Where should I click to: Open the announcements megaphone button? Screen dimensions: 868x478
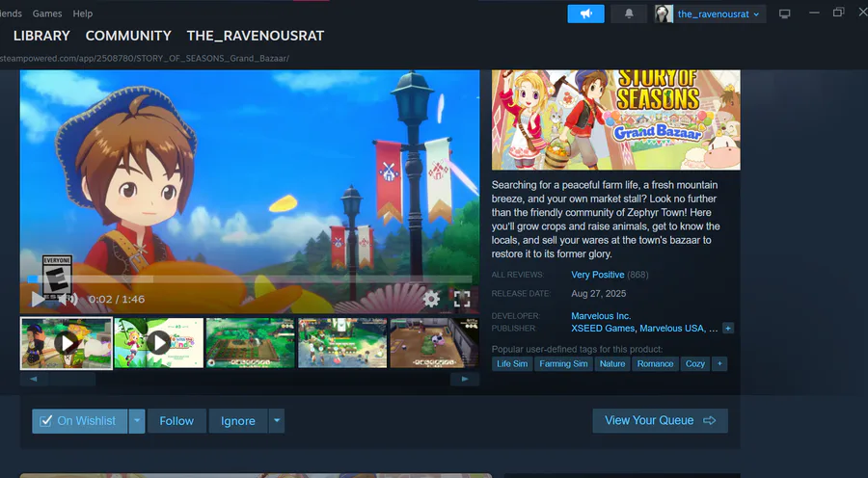click(585, 13)
